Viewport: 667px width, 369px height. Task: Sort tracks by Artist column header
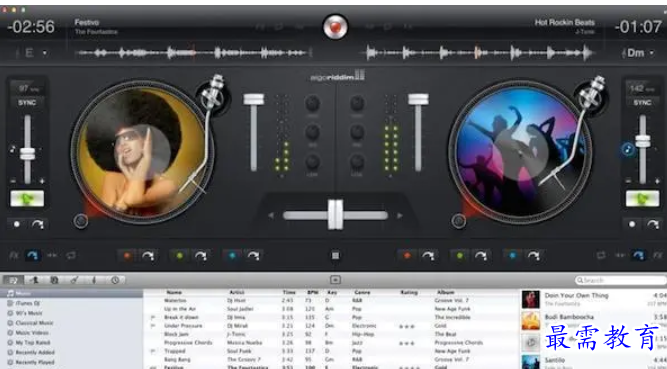[237, 292]
